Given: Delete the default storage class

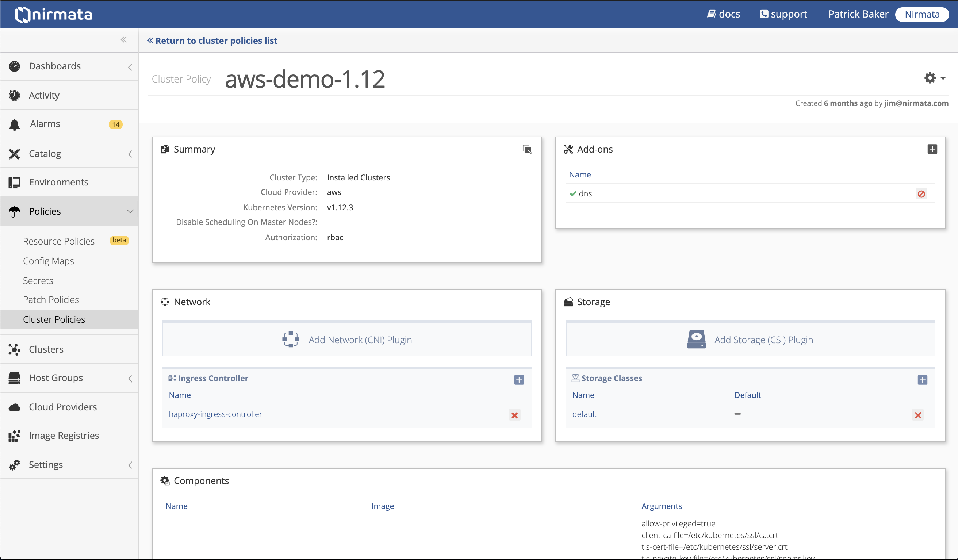Looking at the screenshot, I should 918,415.
